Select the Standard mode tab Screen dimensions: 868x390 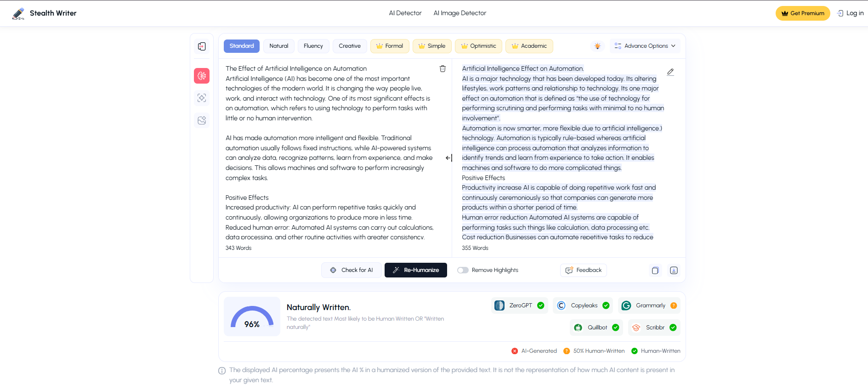coord(242,46)
